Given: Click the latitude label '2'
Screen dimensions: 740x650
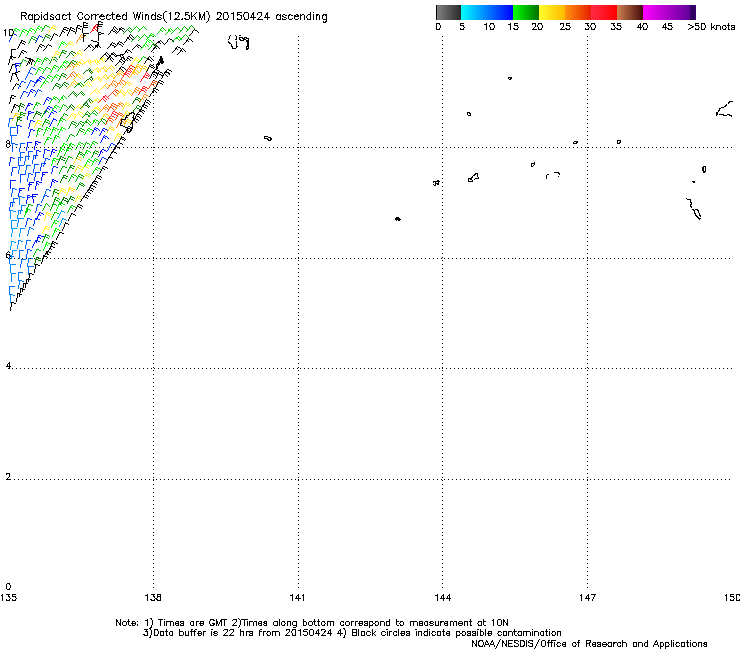Looking at the screenshot, I should point(8,476).
